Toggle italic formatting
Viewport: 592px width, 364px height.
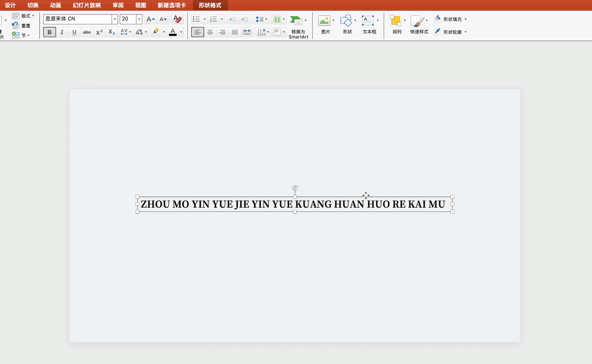coord(62,32)
